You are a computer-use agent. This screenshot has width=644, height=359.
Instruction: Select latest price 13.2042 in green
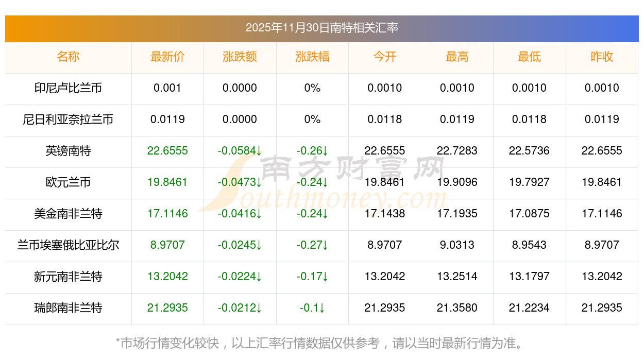[167, 277]
